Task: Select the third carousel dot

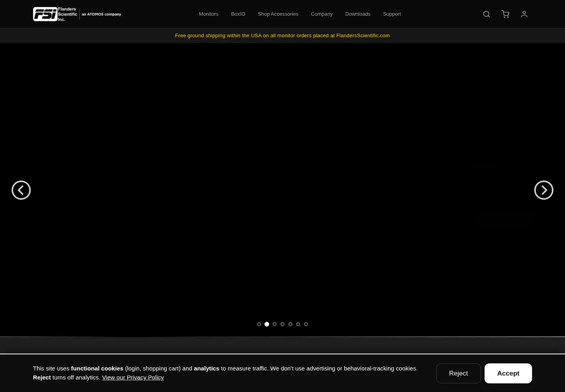Action: pos(275,324)
